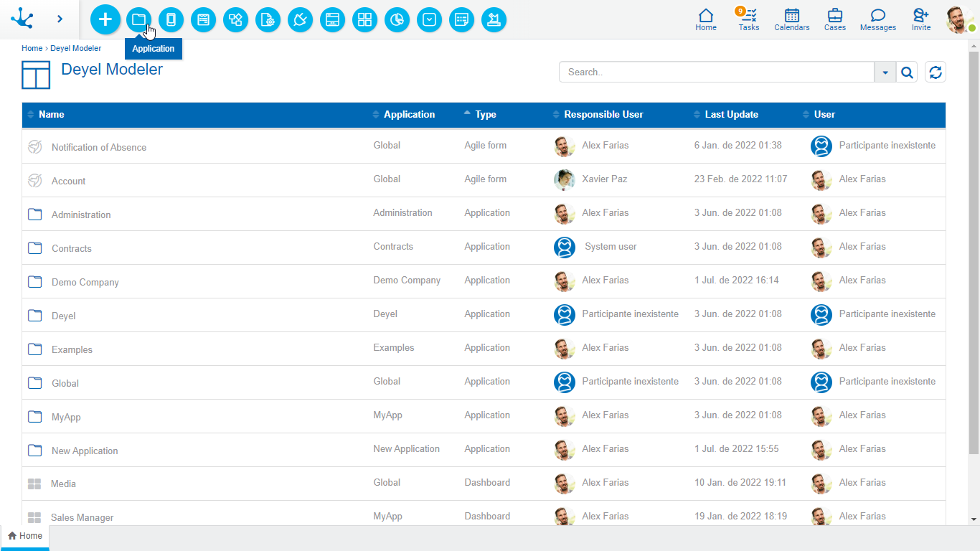
Task: Sort by the User column header
Action: click(824, 114)
